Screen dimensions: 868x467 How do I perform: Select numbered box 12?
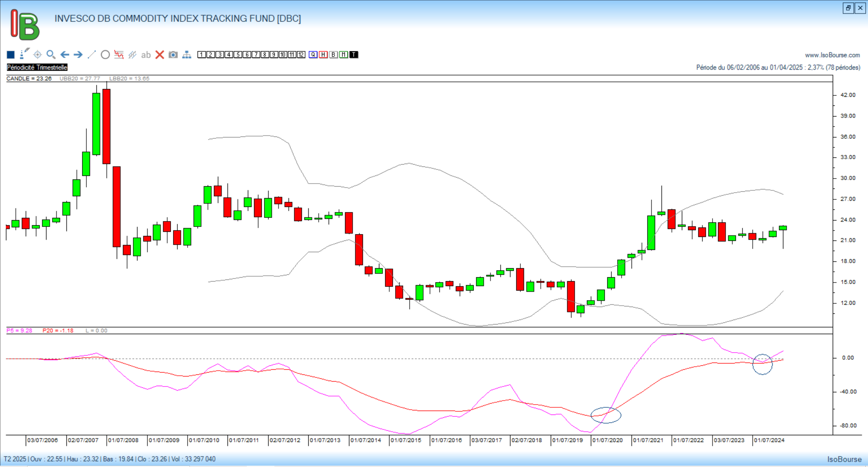pyautogui.click(x=301, y=55)
